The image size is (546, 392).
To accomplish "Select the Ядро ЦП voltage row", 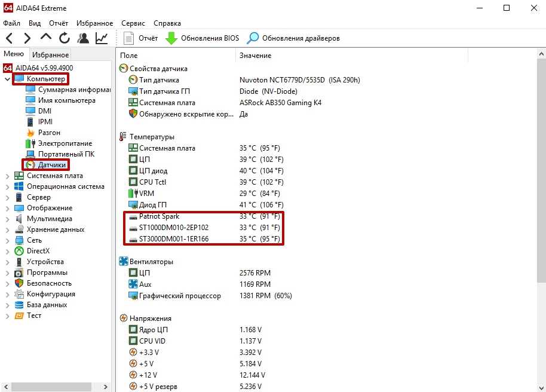I will click(x=195, y=330).
